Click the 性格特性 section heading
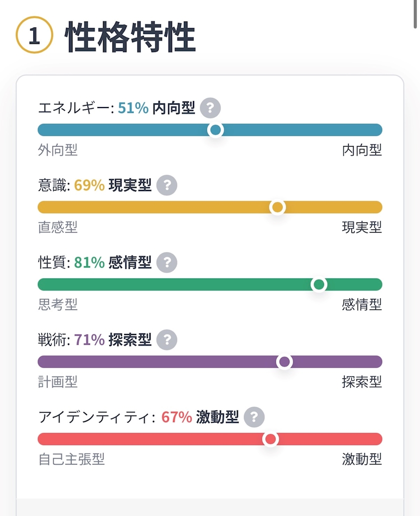The height and width of the screenshot is (516, 420). coord(130,36)
